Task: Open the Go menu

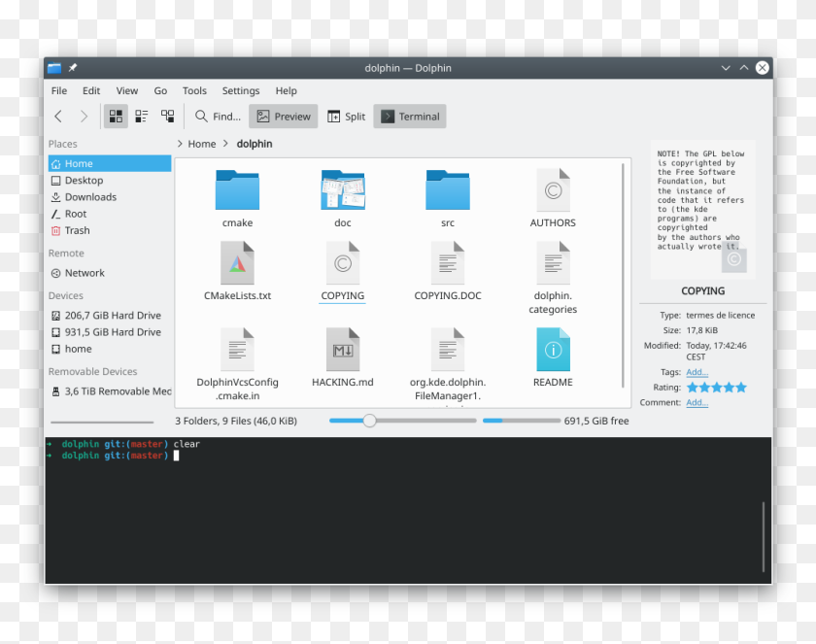Action: [x=160, y=90]
